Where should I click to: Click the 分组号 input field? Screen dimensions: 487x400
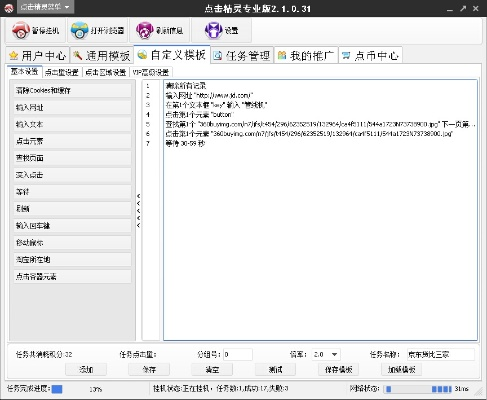click(238, 354)
